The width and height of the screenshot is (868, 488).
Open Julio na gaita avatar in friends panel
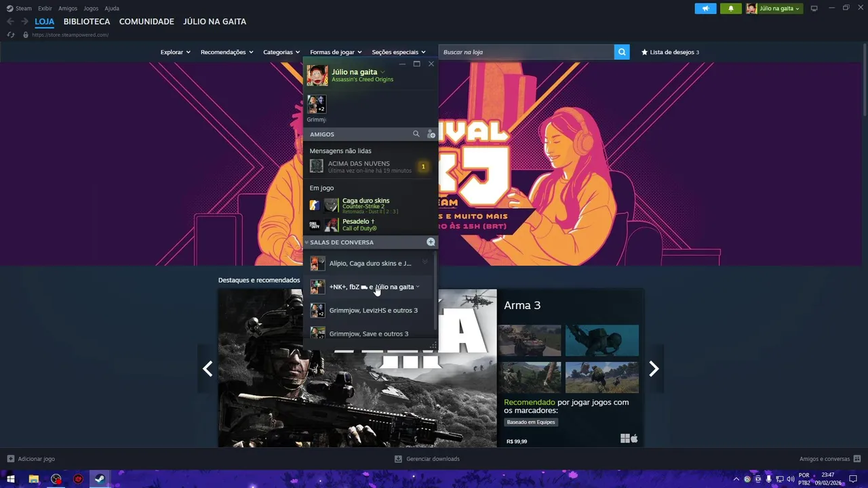pyautogui.click(x=317, y=75)
